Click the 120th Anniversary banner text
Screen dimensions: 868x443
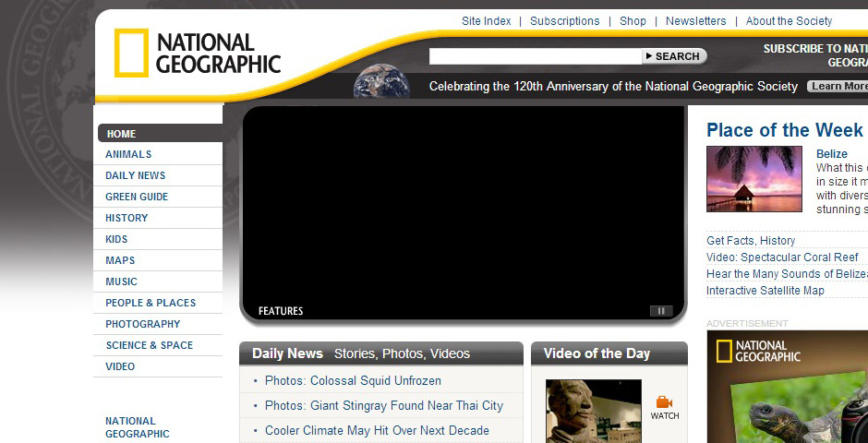(613, 86)
